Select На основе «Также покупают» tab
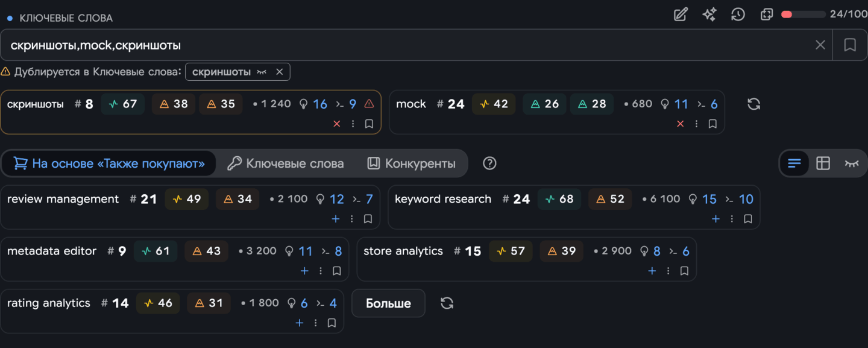868x348 pixels. (x=109, y=163)
